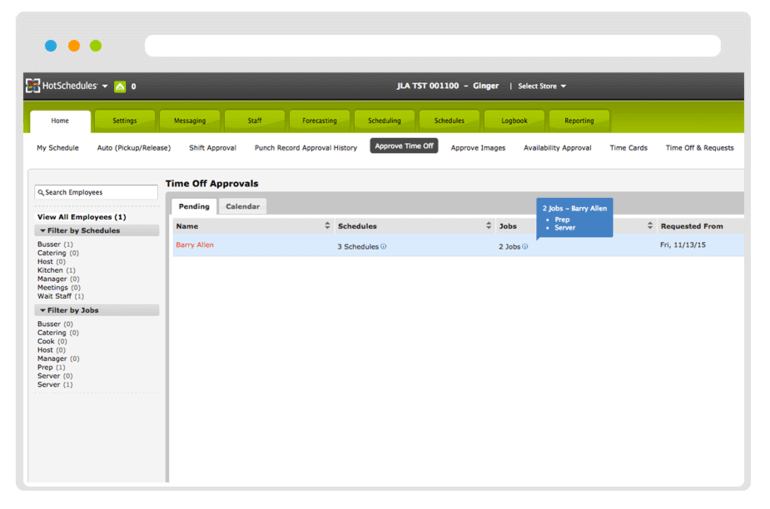
Task: Filter jobs by Host (0)
Action: click(x=51, y=350)
